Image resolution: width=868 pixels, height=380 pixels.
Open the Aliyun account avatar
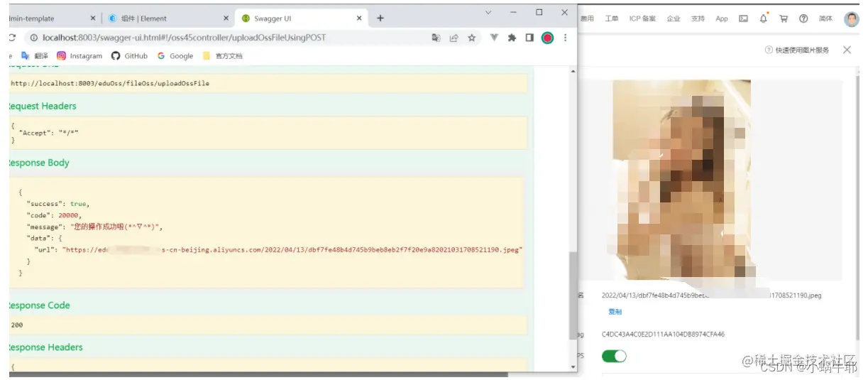(x=852, y=18)
